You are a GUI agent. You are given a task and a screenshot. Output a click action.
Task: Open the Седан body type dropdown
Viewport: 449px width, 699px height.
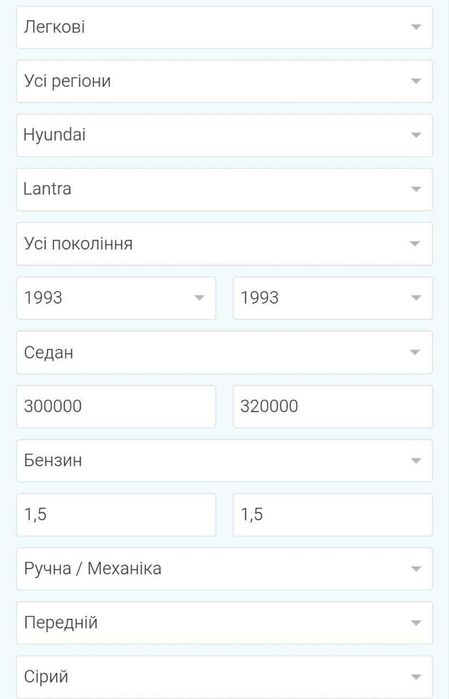pyautogui.click(x=224, y=352)
